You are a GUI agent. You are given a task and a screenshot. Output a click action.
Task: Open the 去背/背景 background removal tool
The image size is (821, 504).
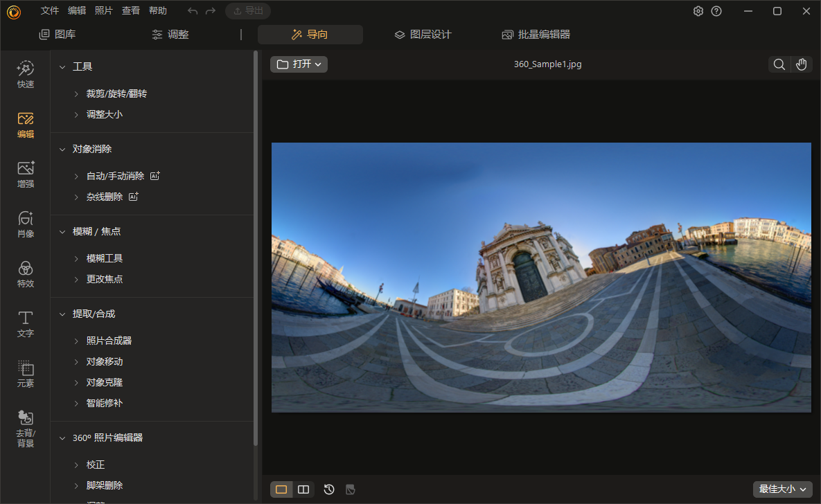pyautogui.click(x=25, y=426)
